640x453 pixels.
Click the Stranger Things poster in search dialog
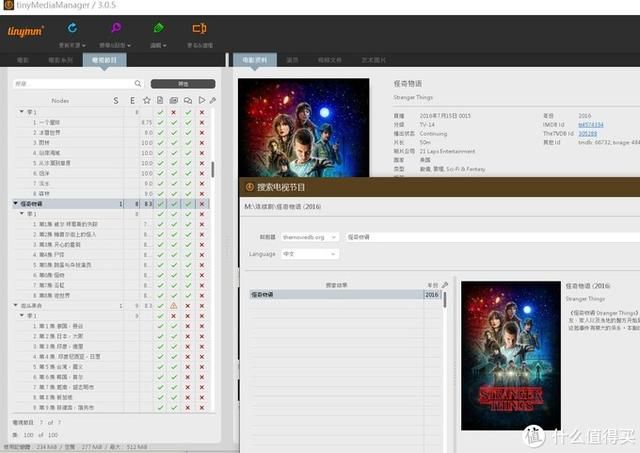click(511, 355)
